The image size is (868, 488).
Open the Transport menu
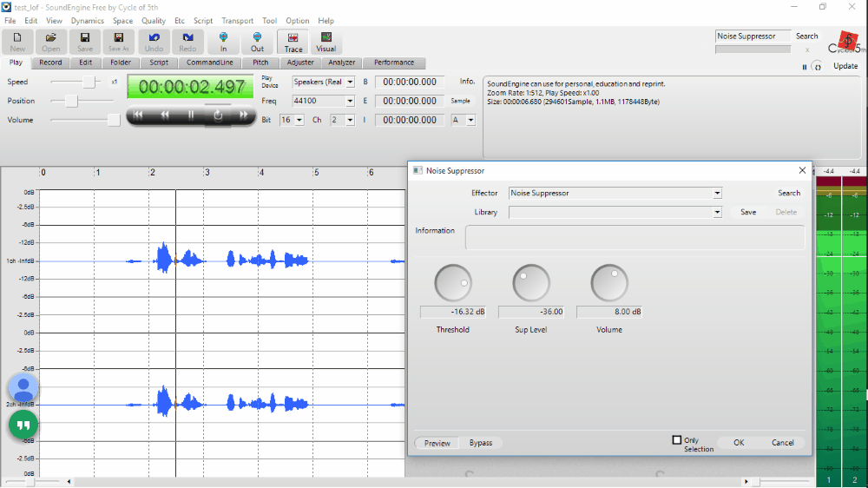(x=238, y=21)
